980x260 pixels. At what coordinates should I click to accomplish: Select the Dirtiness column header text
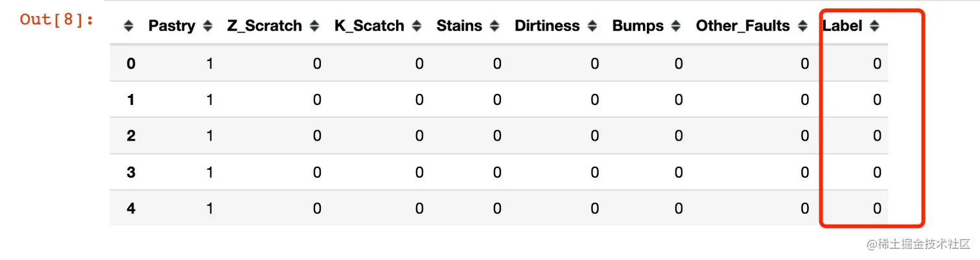547,27
